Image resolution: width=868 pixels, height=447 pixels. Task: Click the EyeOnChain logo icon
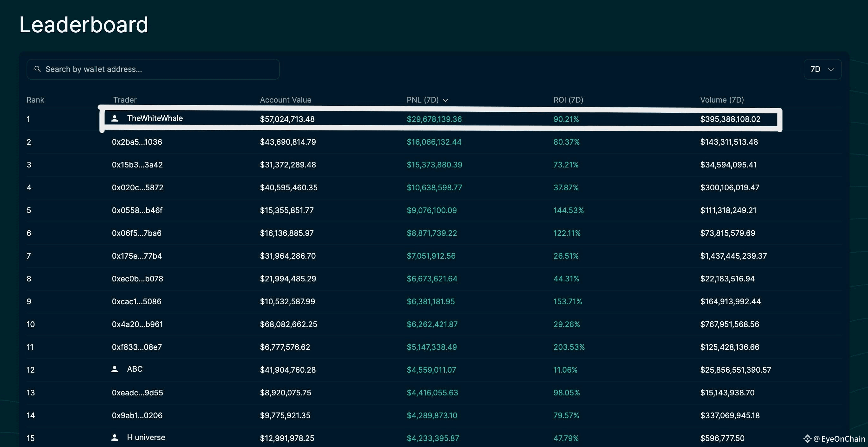point(807,438)
